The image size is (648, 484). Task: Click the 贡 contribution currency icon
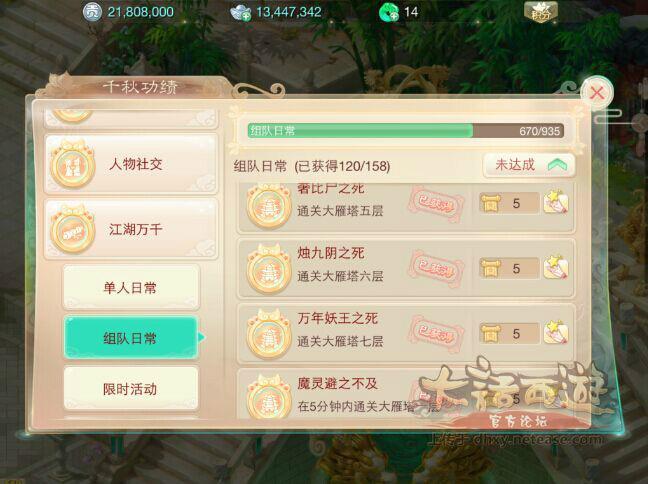(92, 12)
